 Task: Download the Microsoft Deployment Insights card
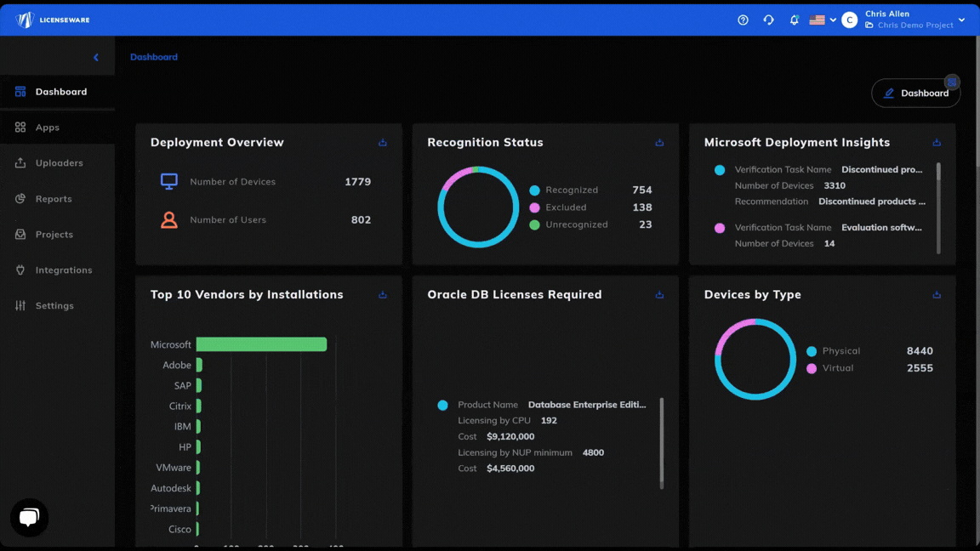click(937, 143)
